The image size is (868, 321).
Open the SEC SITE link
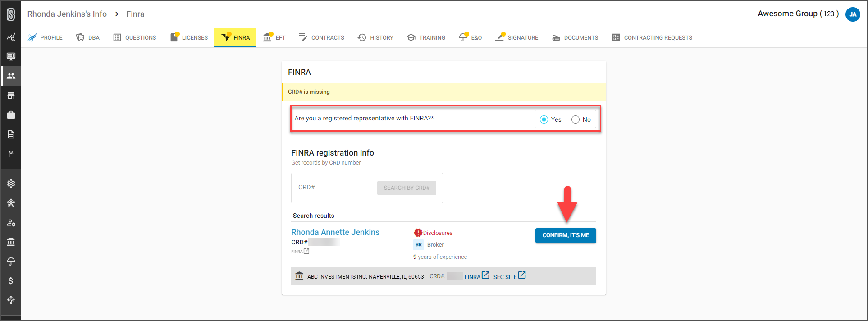(x=509, y=276)
